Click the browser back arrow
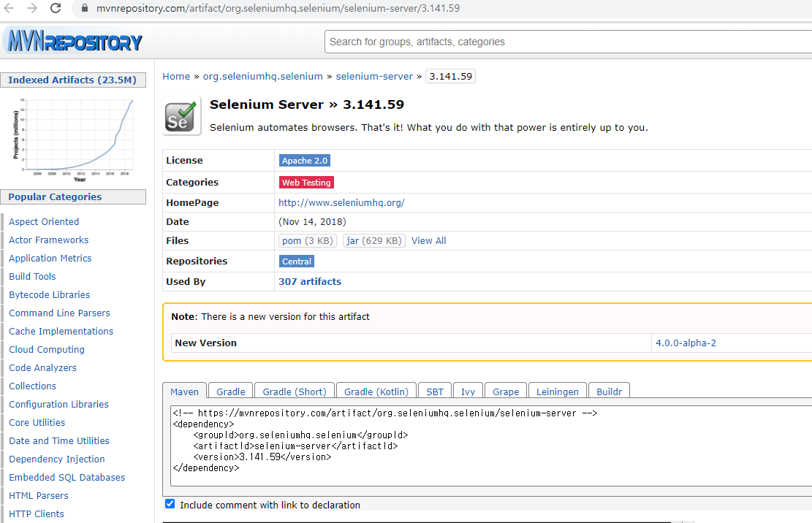Screen dimensions: 812x523 pos(9,8)
